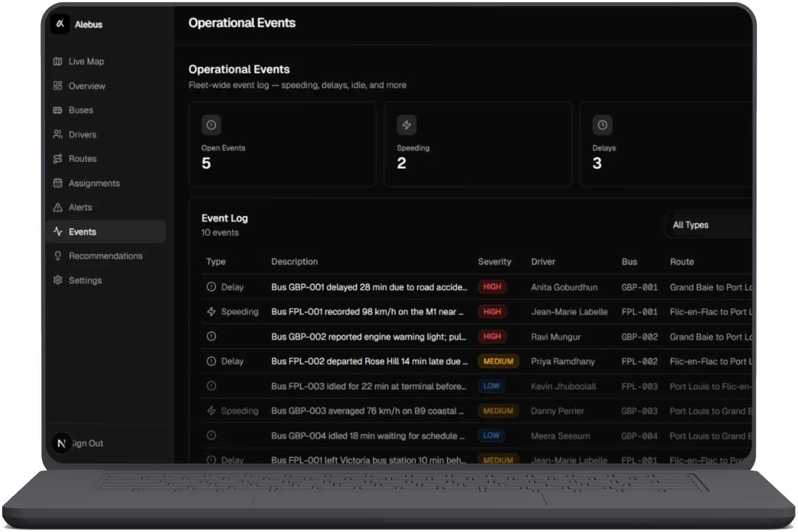Click type icon in GBP-004 idled row

click(x=211, y=435)
